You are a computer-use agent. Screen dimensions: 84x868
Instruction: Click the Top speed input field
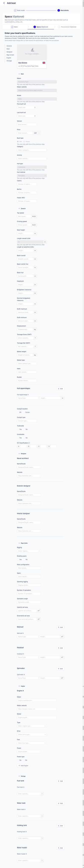coord(24,216)
